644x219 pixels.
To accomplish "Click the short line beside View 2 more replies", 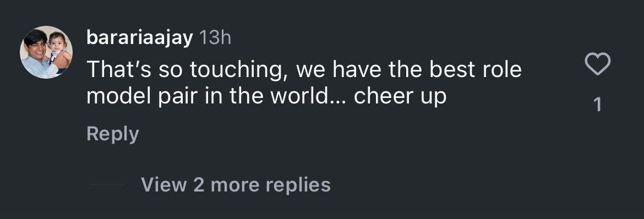I will [107, 185].
